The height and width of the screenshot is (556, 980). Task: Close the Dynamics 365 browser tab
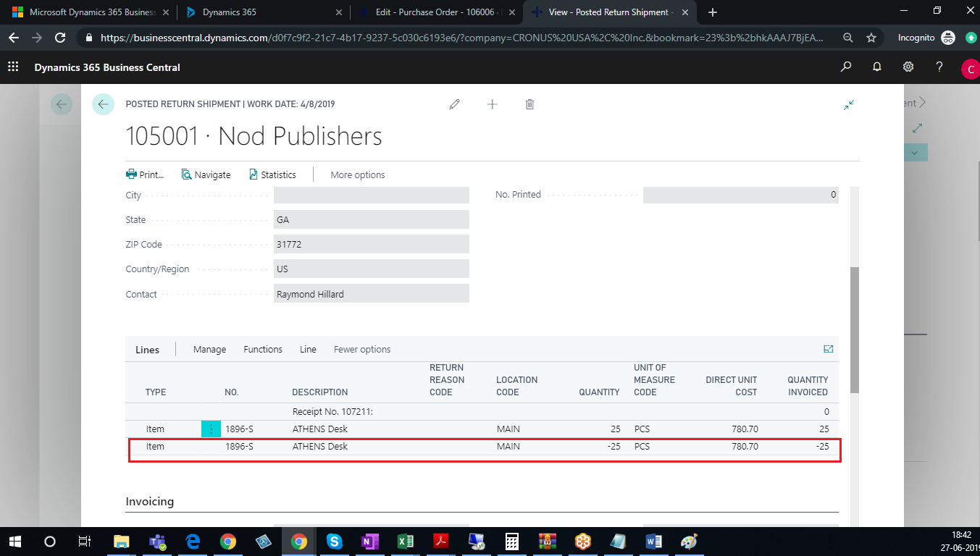point(338,12)
